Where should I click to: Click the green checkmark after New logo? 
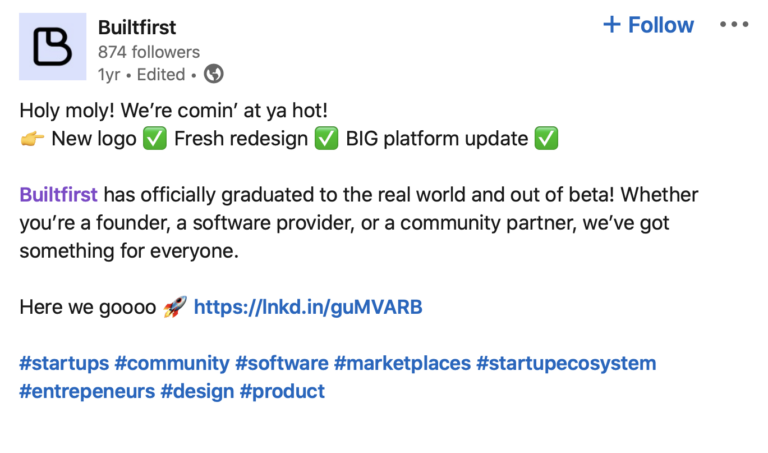pos(154,139)
